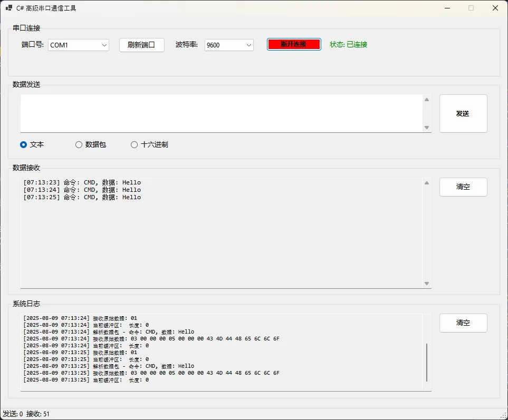
Task: Click up arrow of receive area scrollbar
Action: tap(427, 183)
